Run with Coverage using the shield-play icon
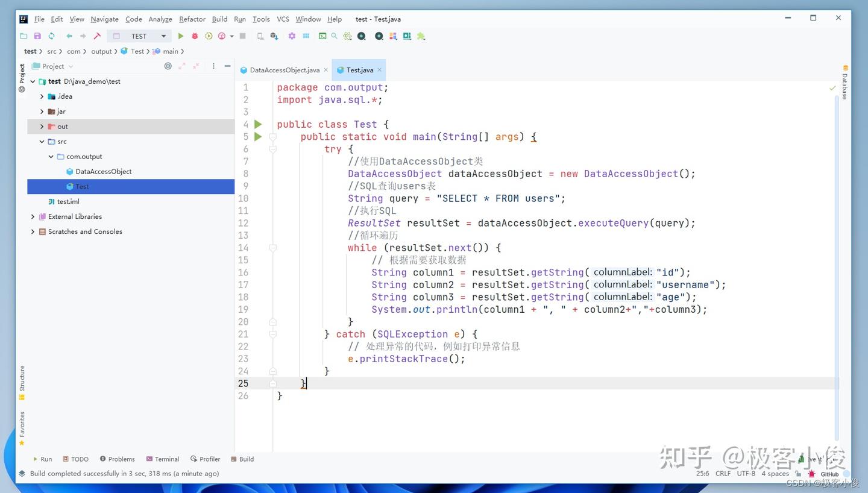This screenshot has height=493, width=868. (x=208, y=36)
